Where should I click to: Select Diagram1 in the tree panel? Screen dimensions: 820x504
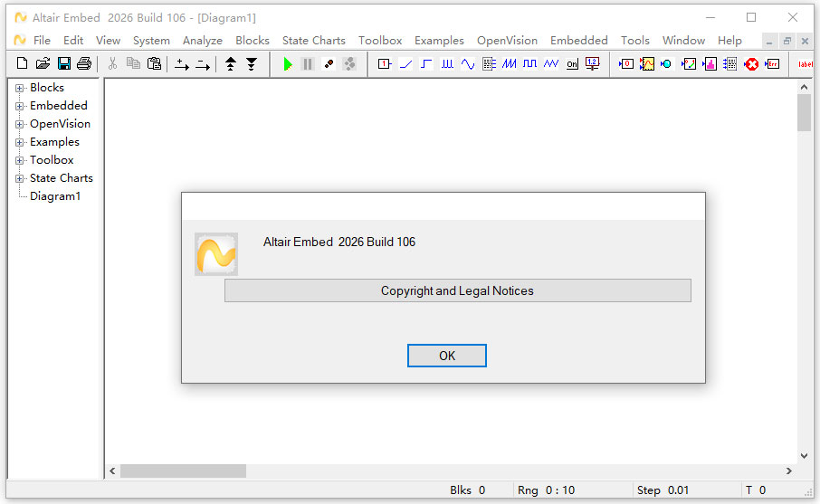pos(55,196)
